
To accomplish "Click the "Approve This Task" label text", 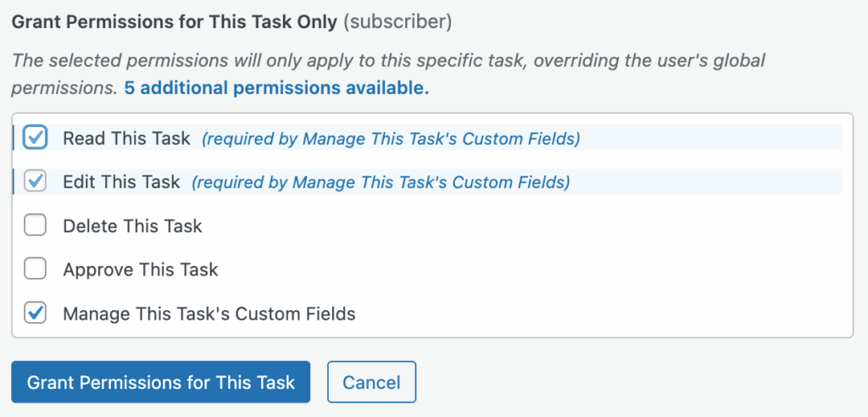I will [x=140, y=270].
